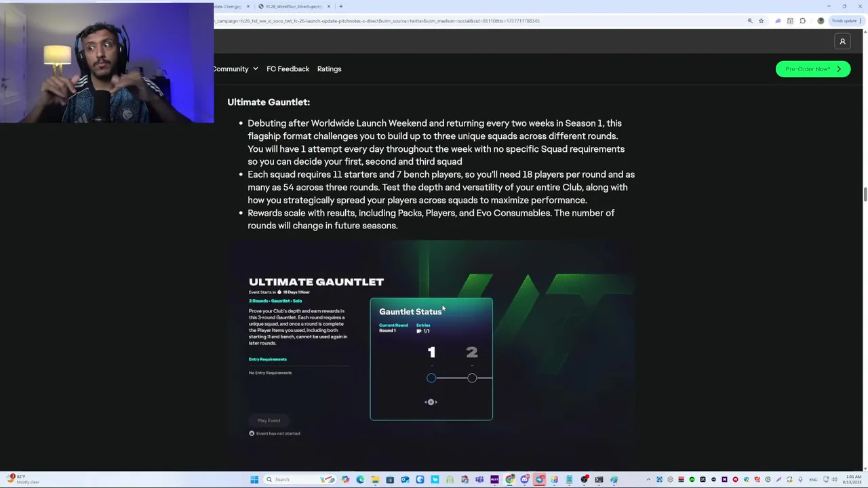868x488 pixels.
Task: Show hidden system tray icons
Action: click(648, 479)
